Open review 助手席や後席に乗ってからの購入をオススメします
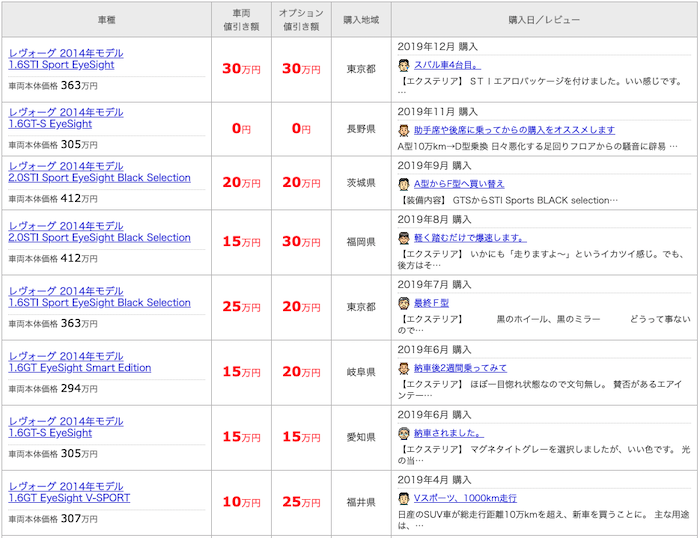 (x=514, y=130)
